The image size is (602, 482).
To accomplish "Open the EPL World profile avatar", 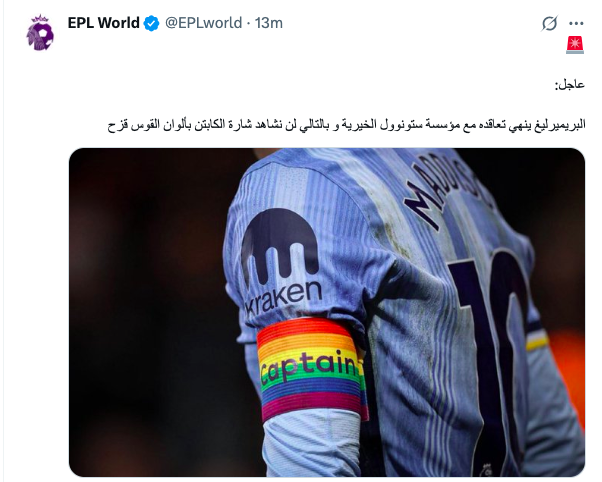I will coord(40,33).
